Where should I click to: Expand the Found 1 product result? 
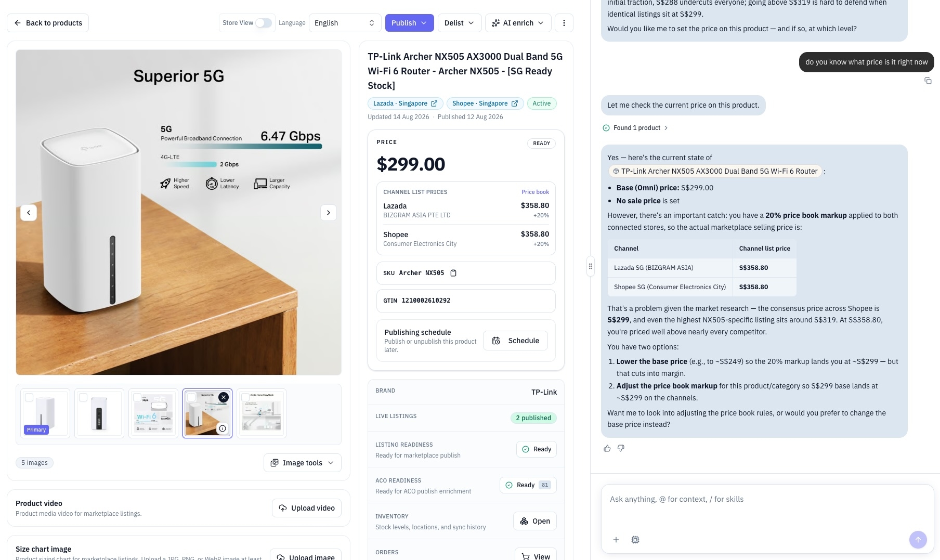click(x=635, y=128)
